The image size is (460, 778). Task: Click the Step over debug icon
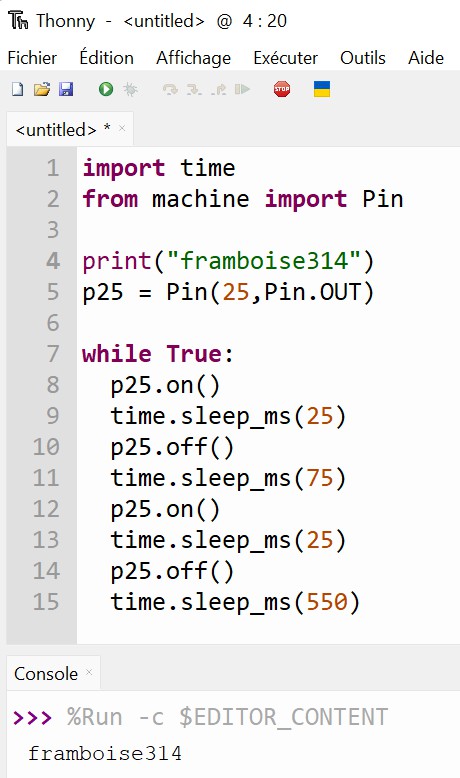[x=170, y=89]
